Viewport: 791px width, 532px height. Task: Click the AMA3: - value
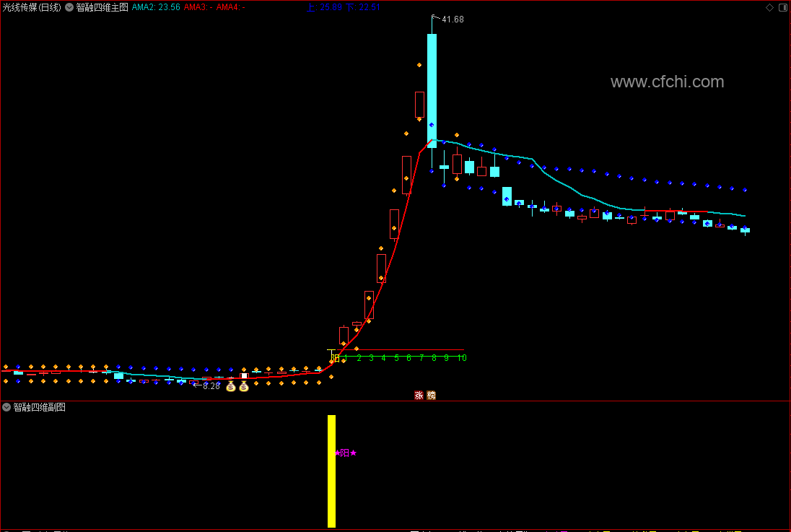pos(198,7)
